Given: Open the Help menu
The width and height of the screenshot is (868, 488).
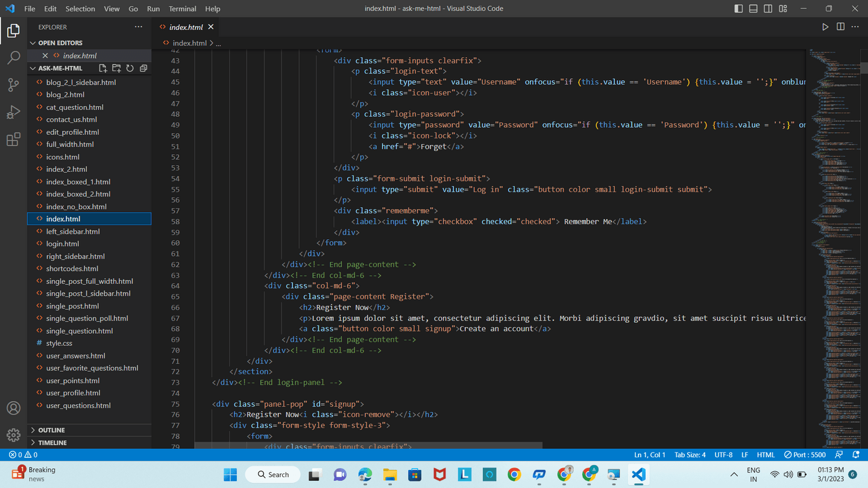Looking at the screenshot, I should [213, 8].
